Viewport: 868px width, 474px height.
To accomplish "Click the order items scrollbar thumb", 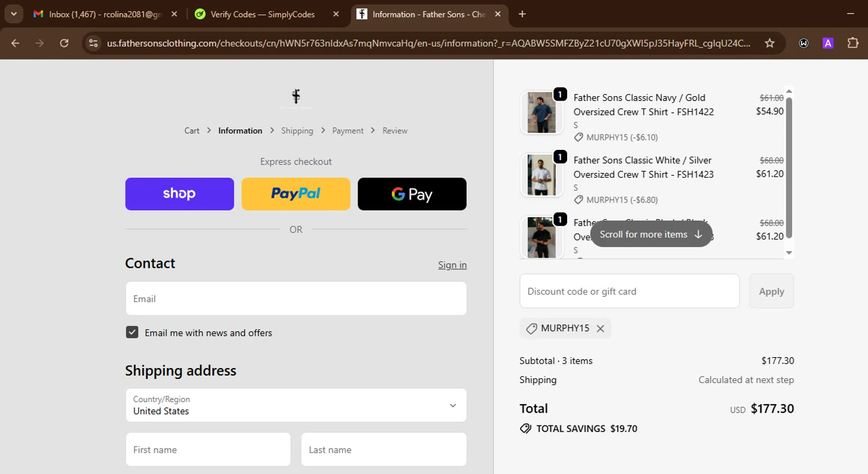I will (789, 168).
